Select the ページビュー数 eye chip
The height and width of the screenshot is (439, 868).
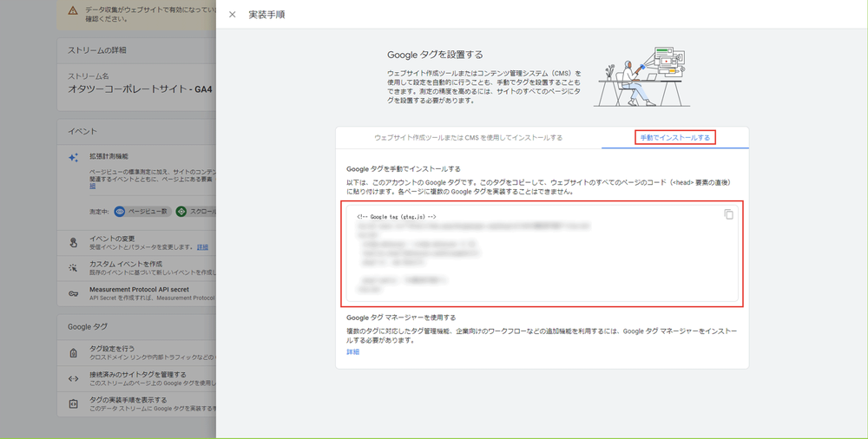tap(142, 212)
